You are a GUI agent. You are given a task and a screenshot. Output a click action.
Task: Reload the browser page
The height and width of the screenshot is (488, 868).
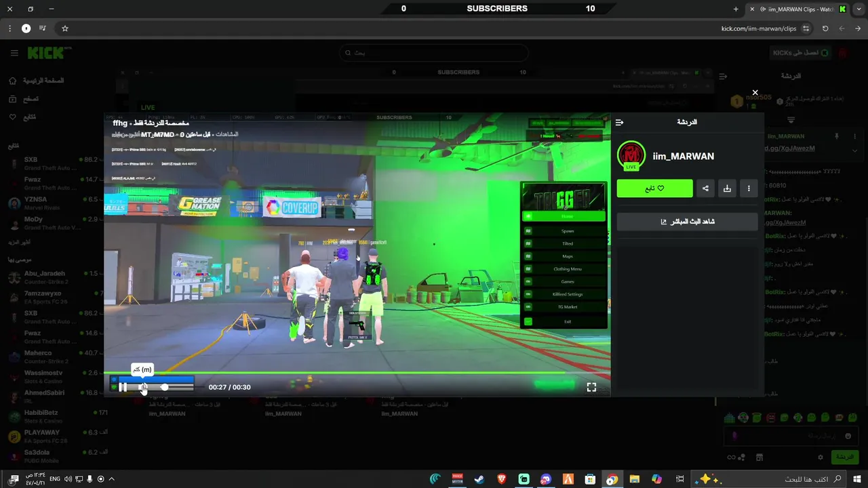point(825,28)
